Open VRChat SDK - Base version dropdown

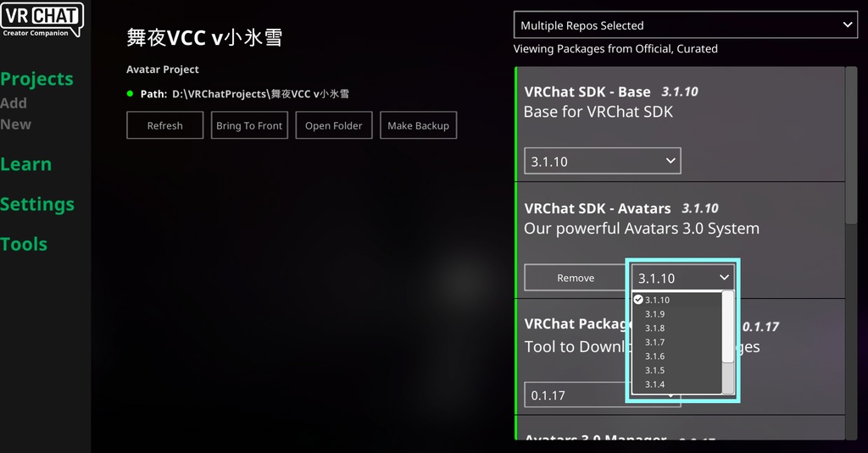point(603,161)
